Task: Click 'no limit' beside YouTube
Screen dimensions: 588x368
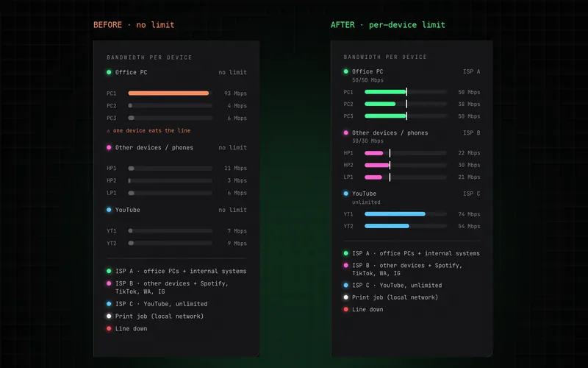Action: (232, 210)
